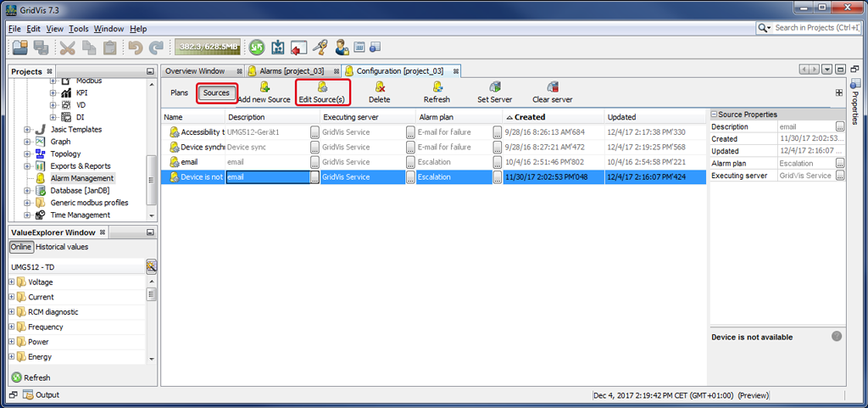Screen dimensions: 868x408
Task: Open the Tools menu
Action: coord(78,29)
